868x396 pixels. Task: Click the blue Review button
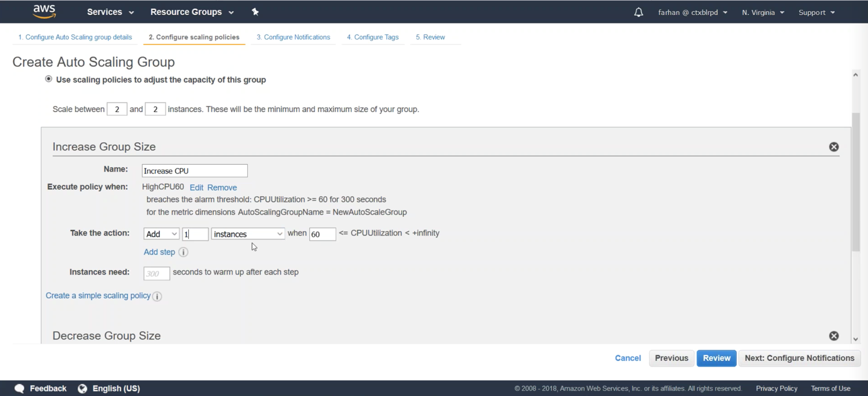pos(716,358)
